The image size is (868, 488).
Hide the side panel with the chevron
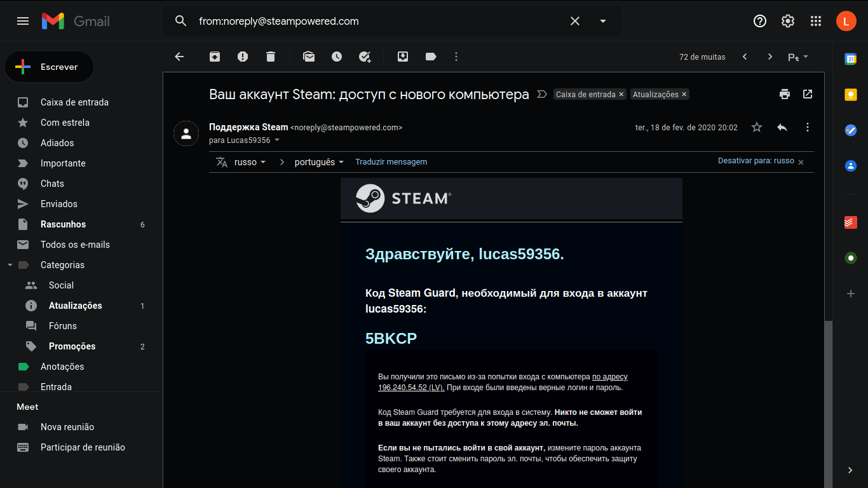coord(851,470)
